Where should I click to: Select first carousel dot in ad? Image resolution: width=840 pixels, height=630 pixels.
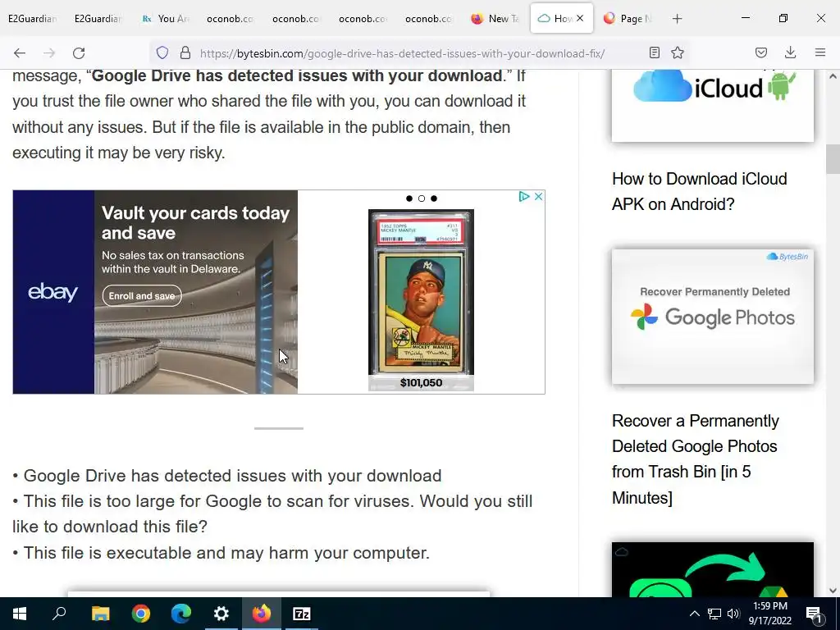[409, 199]
